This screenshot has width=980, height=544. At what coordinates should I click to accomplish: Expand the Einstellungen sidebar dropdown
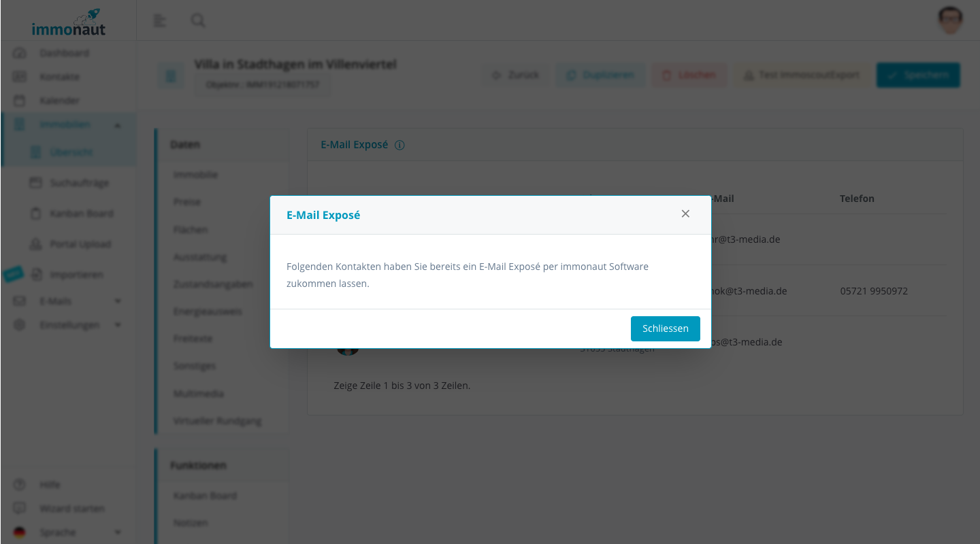click(118, 325)
